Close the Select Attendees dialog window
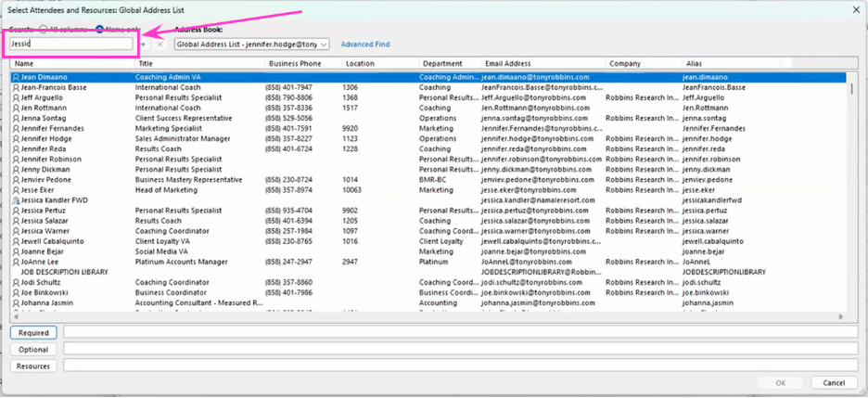Screen dimensions: 868x398 855,9
